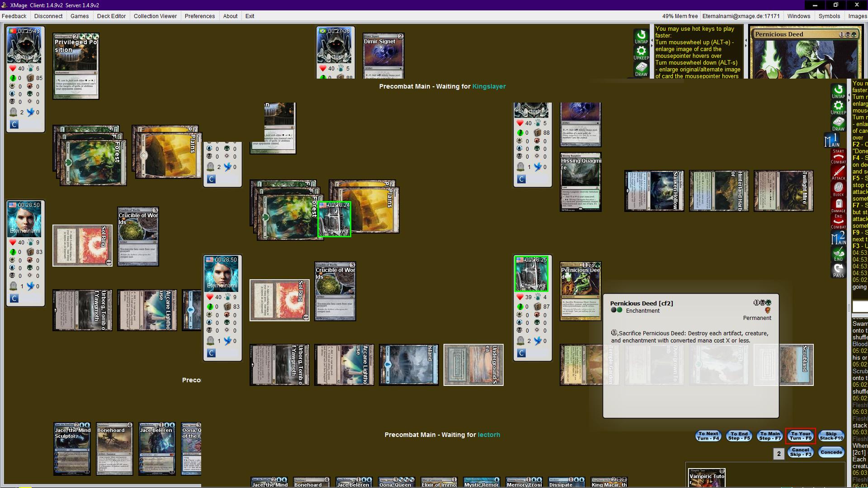Open Kingslayer's graveyard tombstone icon

click(521, 341)
